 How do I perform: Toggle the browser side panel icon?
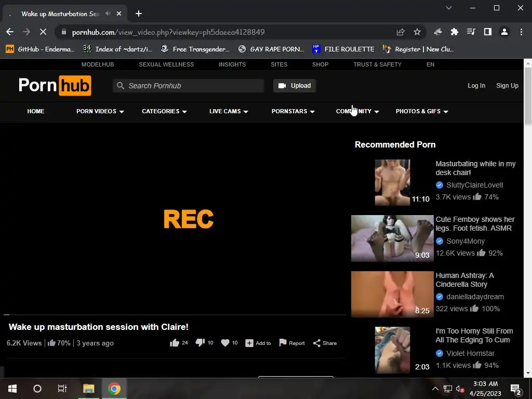coord(487,32)
